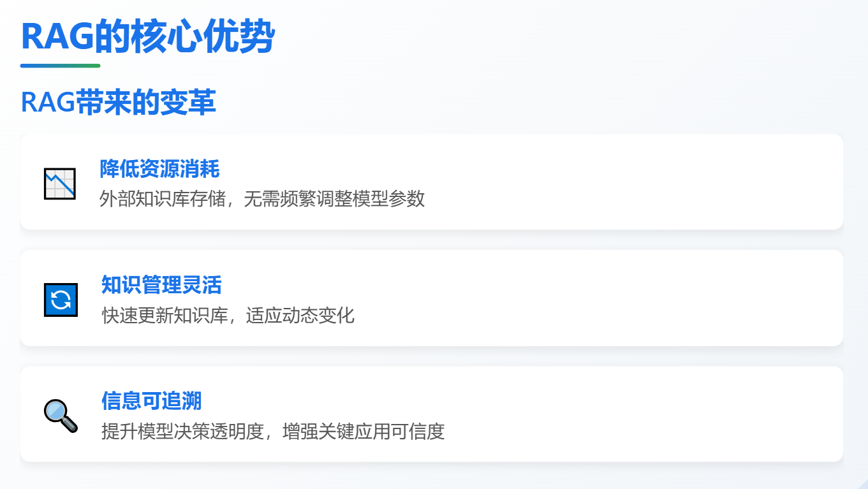
Task: Click the 降低资源消耗 heading
Action: [x=159, y=169]
